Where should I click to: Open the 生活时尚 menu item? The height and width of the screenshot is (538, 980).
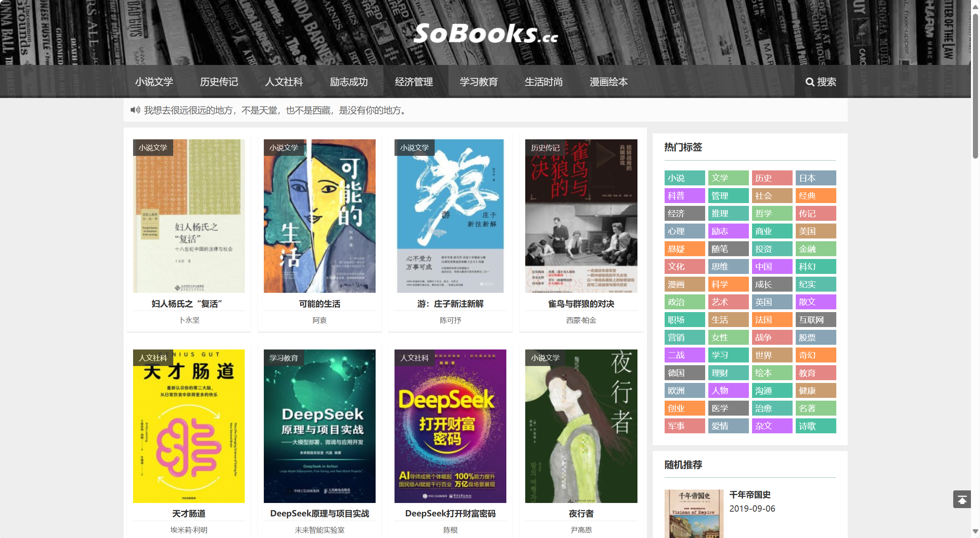[x=544, y=81]
